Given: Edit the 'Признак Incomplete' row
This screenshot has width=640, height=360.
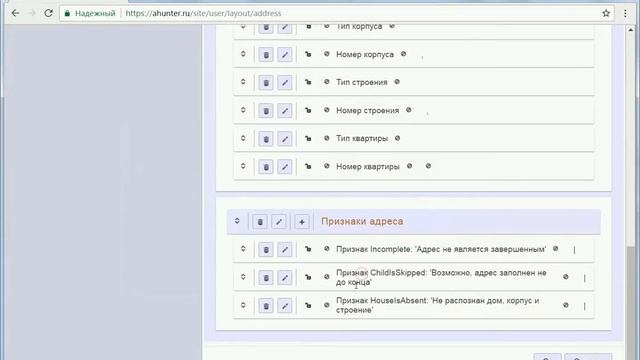Looking at the screenshot, I should coord(285,249).
